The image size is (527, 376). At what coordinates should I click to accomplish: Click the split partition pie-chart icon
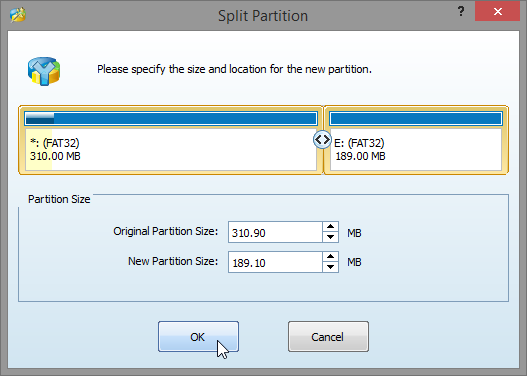tap(44, 71)
